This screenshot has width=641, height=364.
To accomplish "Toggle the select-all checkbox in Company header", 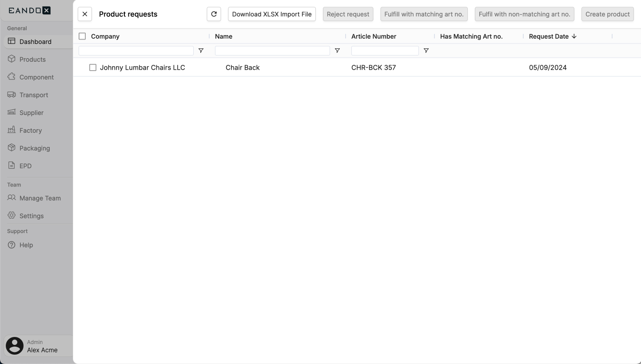I will (82, 36).
